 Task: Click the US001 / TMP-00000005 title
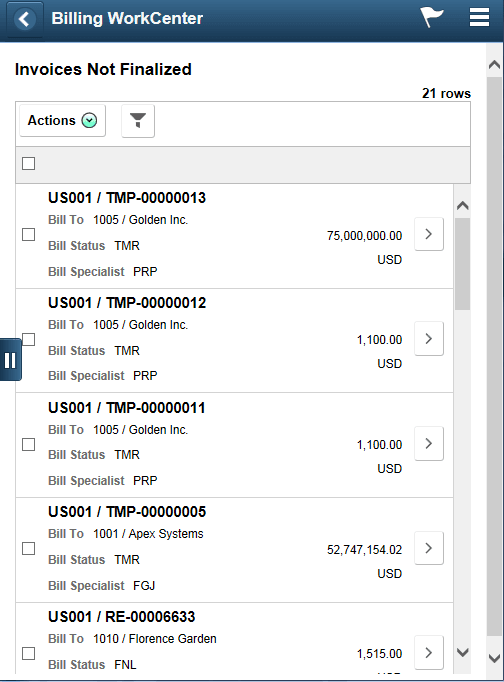[x=127, y=512]
